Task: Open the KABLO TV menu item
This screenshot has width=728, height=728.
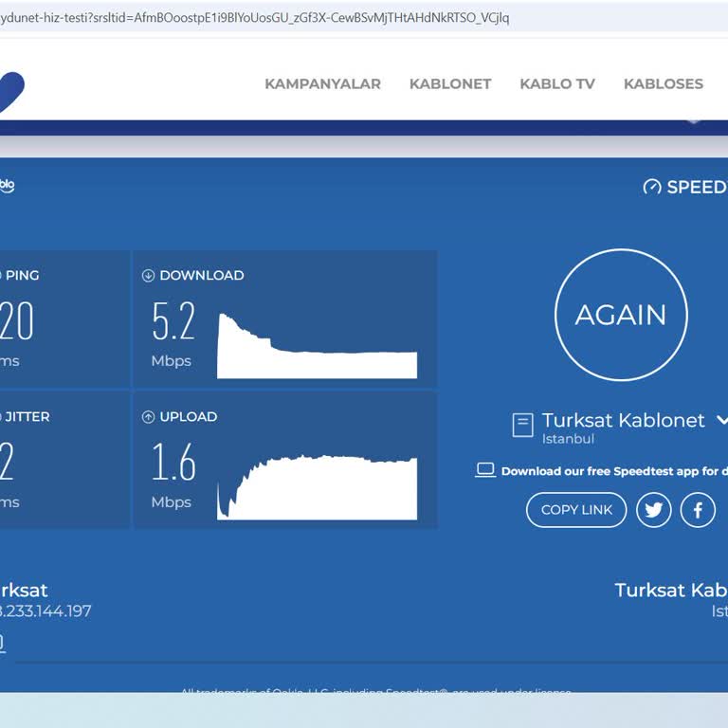Action: (557, 84)
